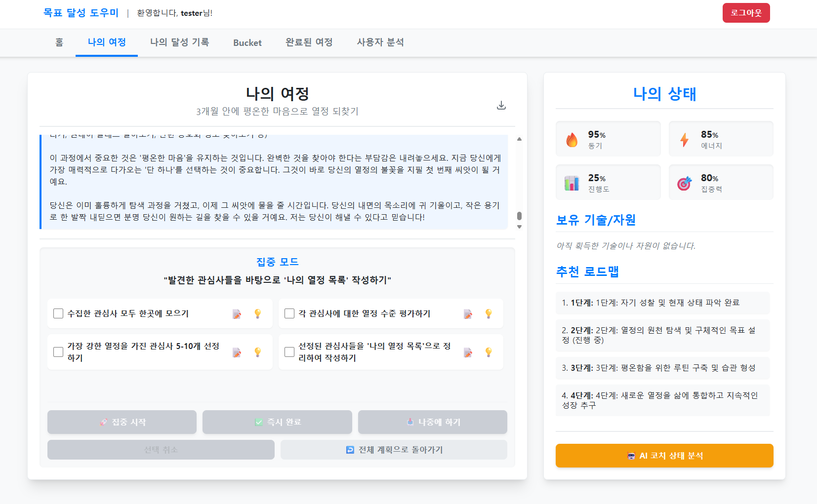Viewport: 817px width, 504px height.
Task: Click 전체 계획으로 돌아가기 button
Action: [x=394, y=450]
